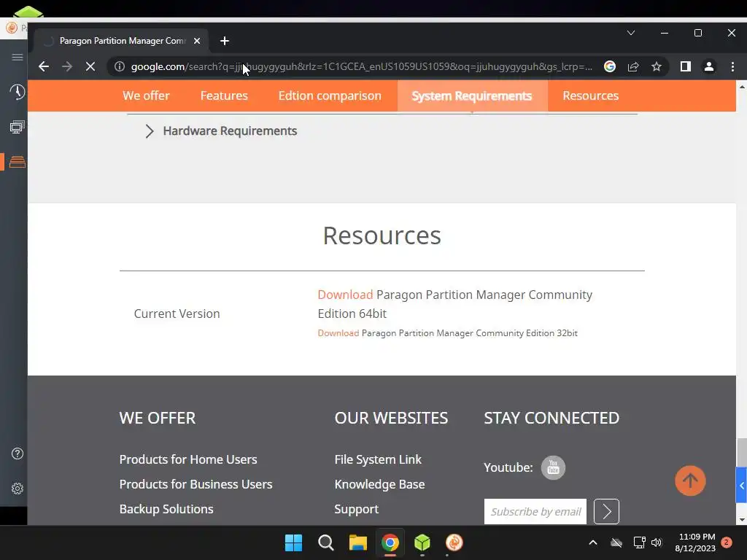Bookmark this tab with the star icon
The width and height of the screenshot is (747, 560).
coord(657,66)
